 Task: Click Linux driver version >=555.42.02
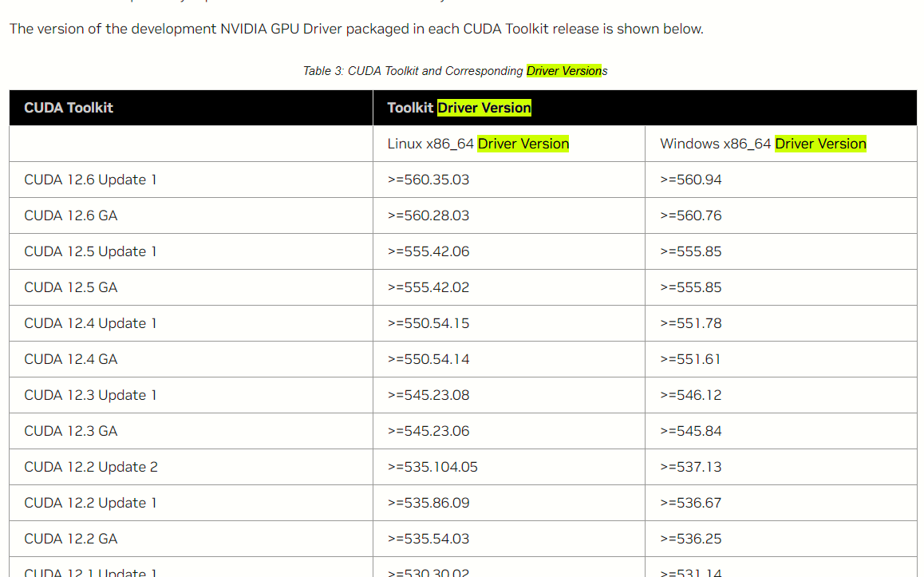[x=428, y=287]
